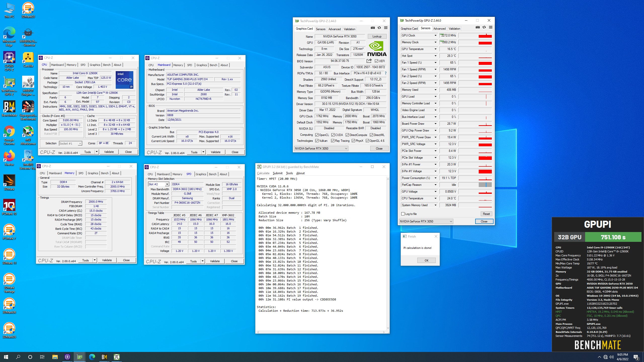Open the GPU selector in GPU-Z Graphics Card window
The image size is (644, 362).
(321, 149)
